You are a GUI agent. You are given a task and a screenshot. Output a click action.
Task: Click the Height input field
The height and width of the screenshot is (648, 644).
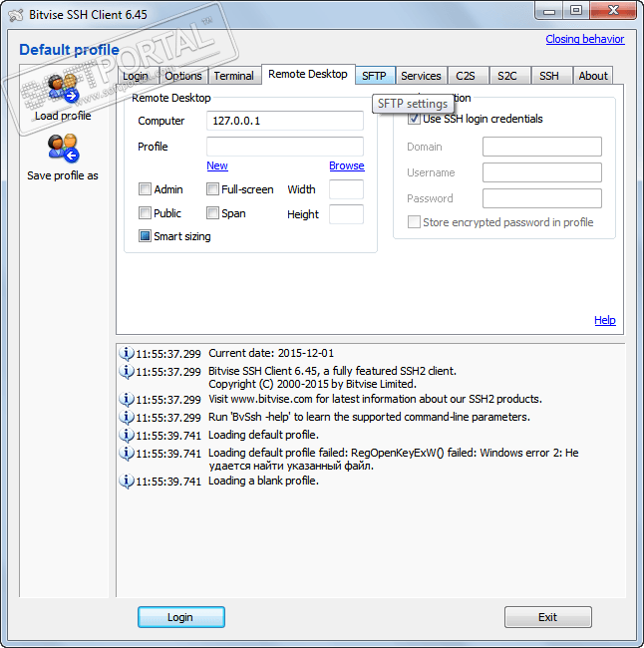[x=346, y=214]
